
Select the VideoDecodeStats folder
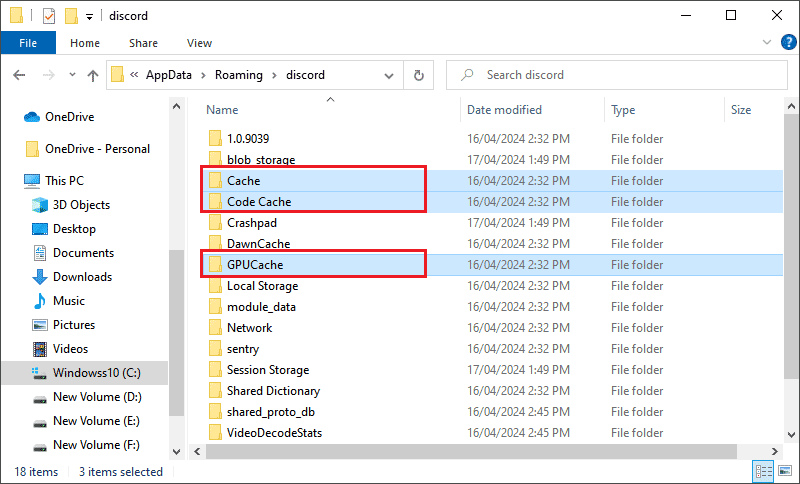click(274, 432)
